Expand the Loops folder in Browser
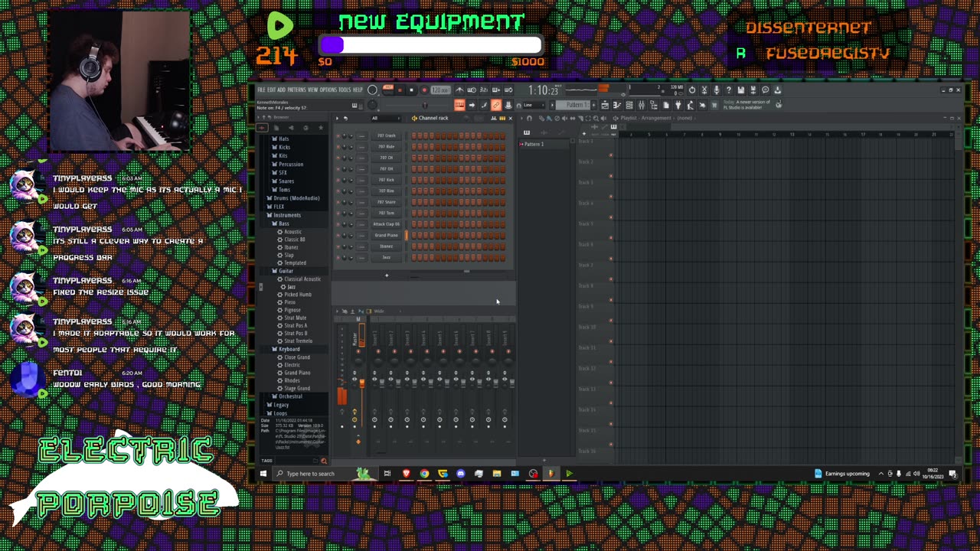This screenshot has height=551, width=980. 280,413
